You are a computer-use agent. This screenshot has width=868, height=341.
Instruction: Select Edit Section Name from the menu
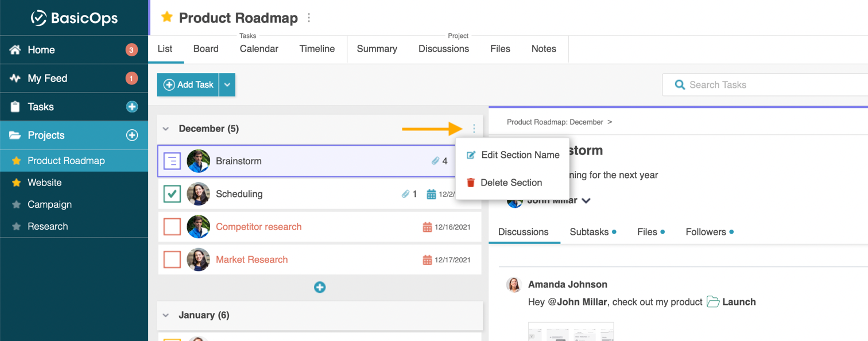(520, 155)
